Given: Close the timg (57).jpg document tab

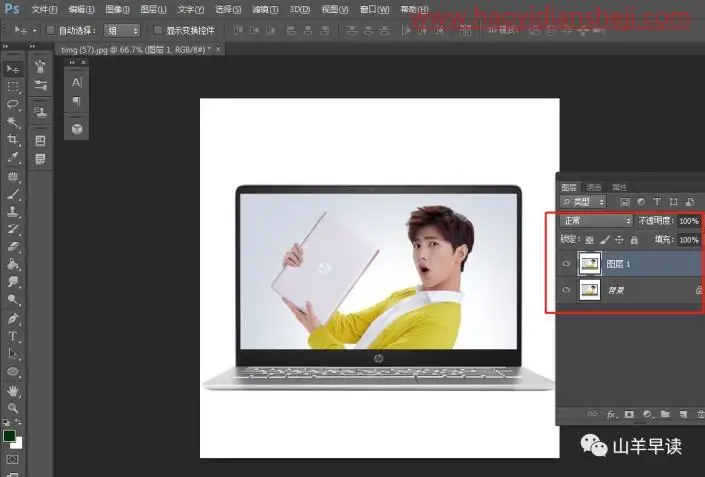Looking at the screenshot, I should click(219, 49).
